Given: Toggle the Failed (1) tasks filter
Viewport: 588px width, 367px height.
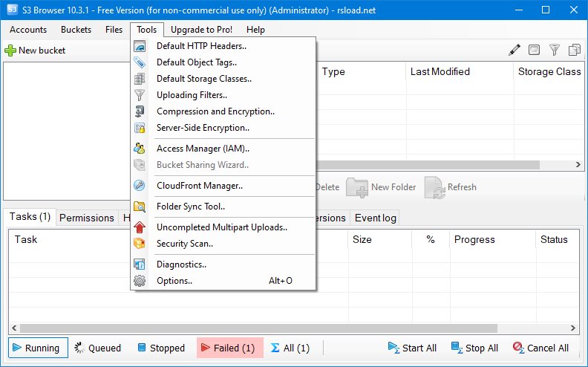Looking at the screenshot, I should [229, 348].
